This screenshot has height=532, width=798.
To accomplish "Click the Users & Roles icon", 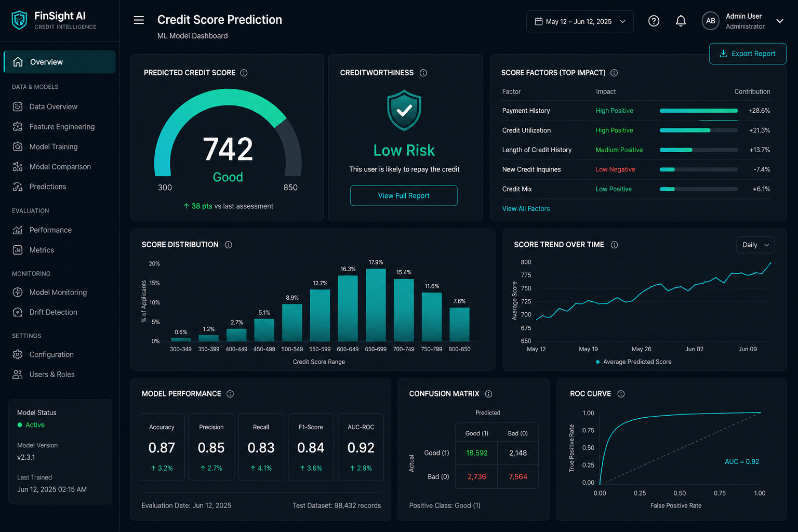I will pyautogui.click(x=18, y=374).
